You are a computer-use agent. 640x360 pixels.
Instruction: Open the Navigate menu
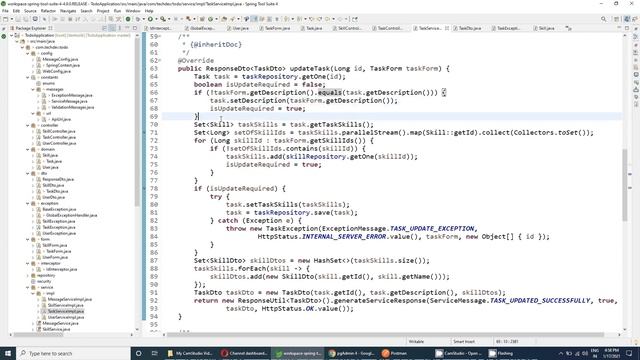(x=68, y=11)
